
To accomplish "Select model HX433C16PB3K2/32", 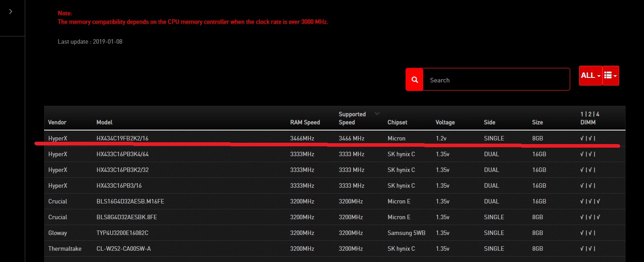I will coord(123,170).
